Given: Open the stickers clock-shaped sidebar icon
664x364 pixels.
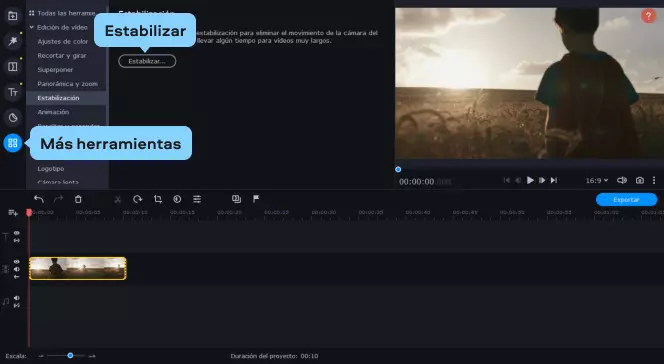Looking at the screenshot, I should coord(13,117).
